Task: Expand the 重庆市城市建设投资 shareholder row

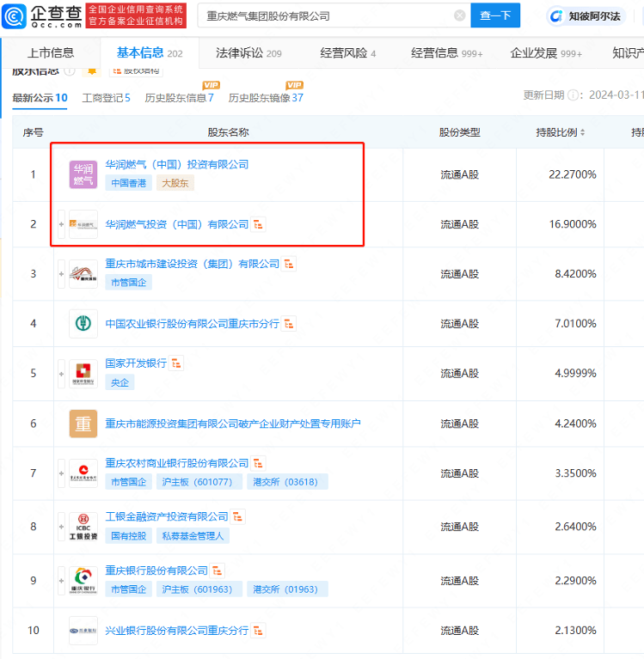Action: tap(61, 274)
